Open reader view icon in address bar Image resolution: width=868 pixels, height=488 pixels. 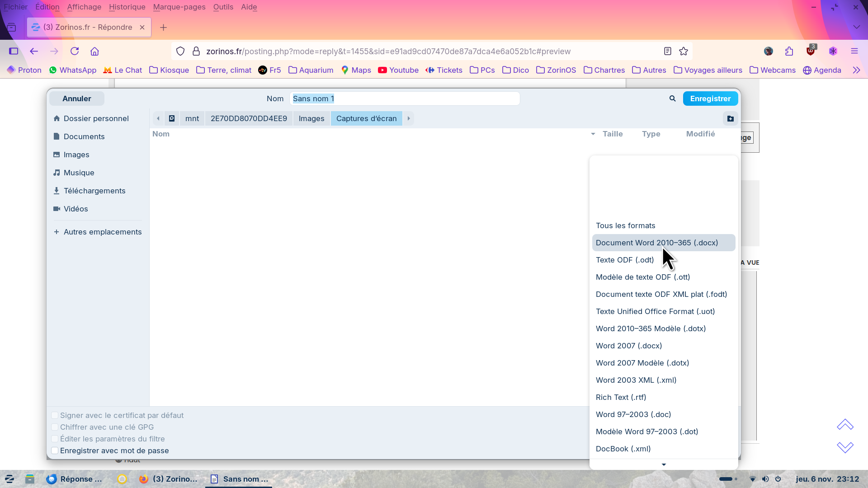click(x=667, y=51)
